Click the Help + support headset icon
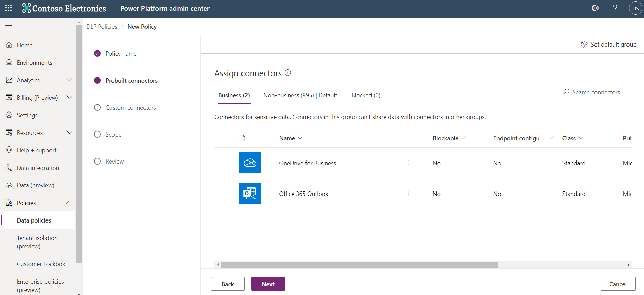 9,150
